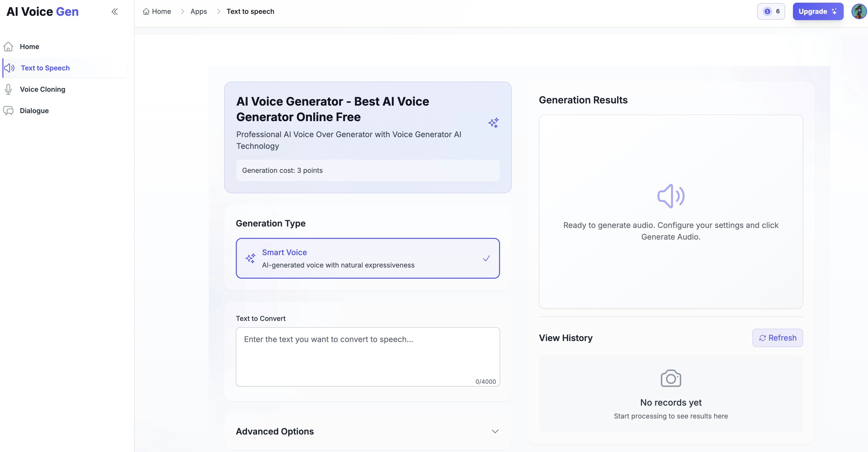Image resolution: width=868 pixels, height=452 pixels.
Task: Collapse the sidebar with the double chevron
Action: click(x=115, y=11)
